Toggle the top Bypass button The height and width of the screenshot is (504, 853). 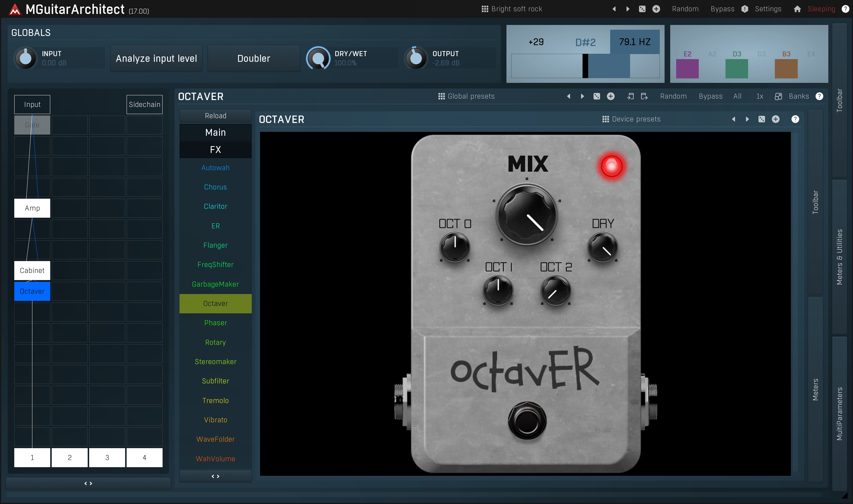click(722, 9)
